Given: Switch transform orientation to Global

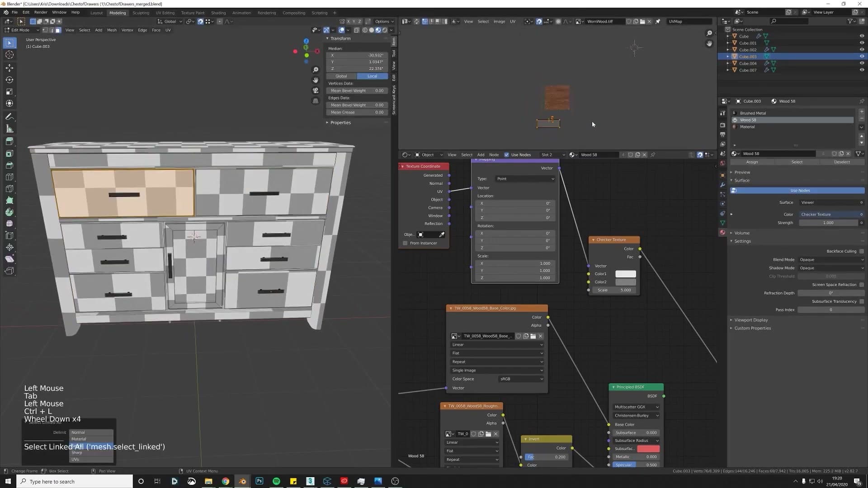Looking at the screenshot, I should 341,76.
